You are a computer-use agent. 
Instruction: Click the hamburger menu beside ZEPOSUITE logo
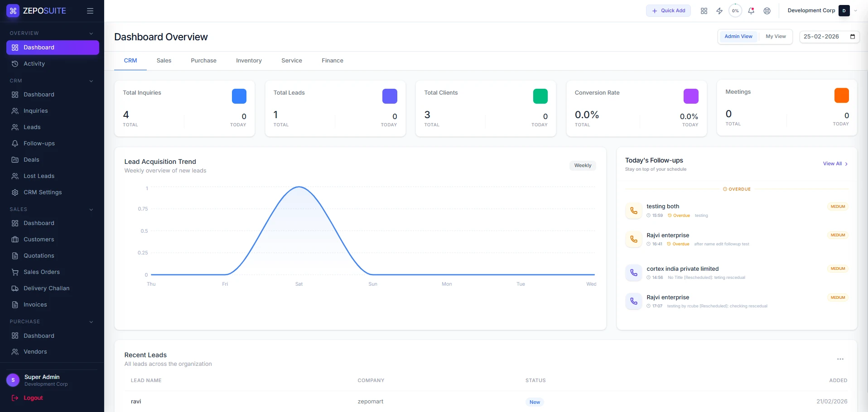90,10
